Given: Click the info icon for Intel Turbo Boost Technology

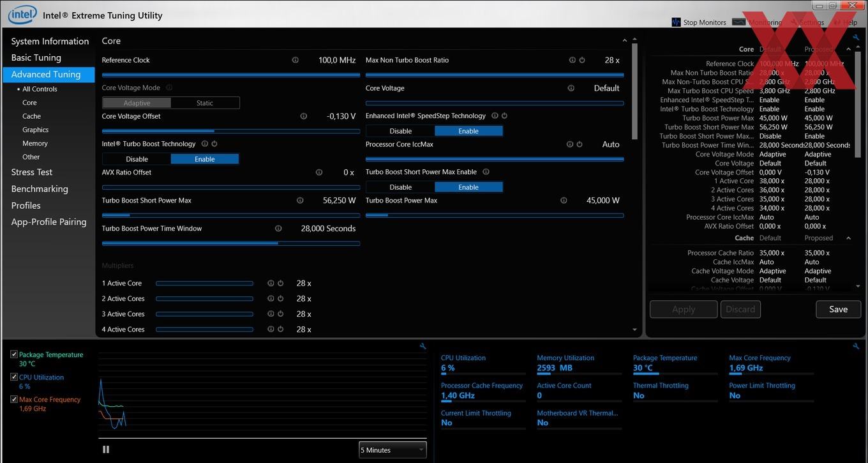Looking at the screenshot, I should click(205, 144).
